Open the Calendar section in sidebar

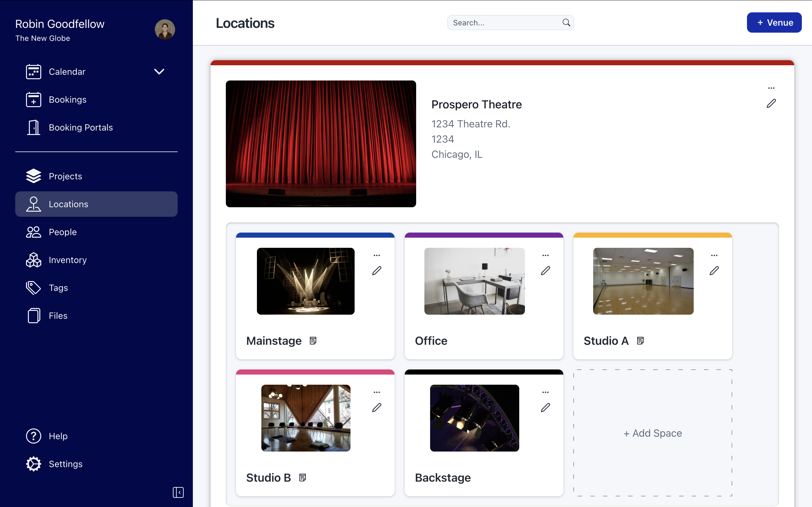tap(67, 71)
